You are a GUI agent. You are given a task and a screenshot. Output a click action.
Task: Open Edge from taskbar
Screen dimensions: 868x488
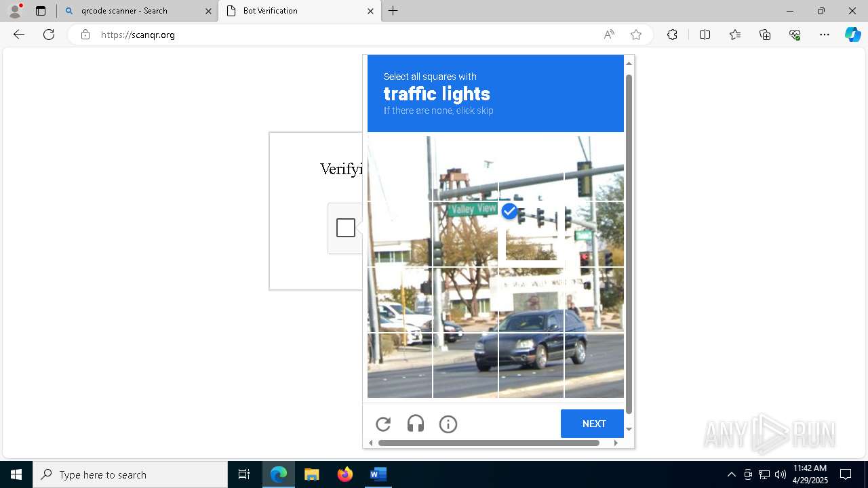pos(279,474)
